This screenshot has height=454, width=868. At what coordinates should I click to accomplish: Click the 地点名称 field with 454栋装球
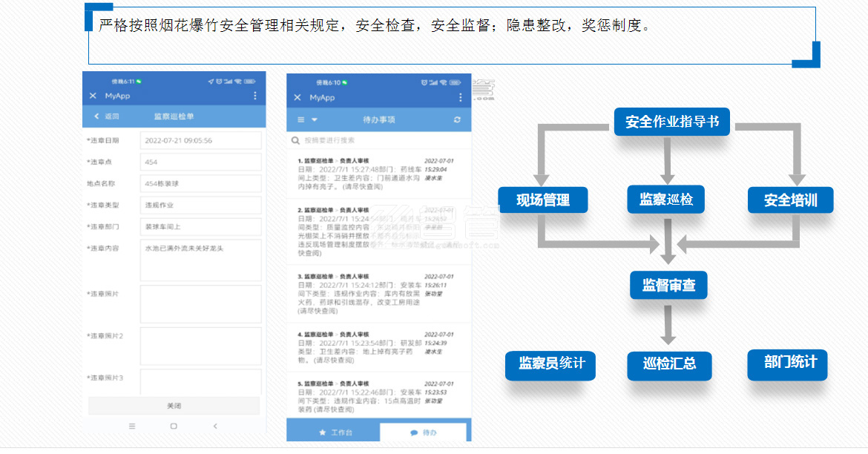[200, 184]
